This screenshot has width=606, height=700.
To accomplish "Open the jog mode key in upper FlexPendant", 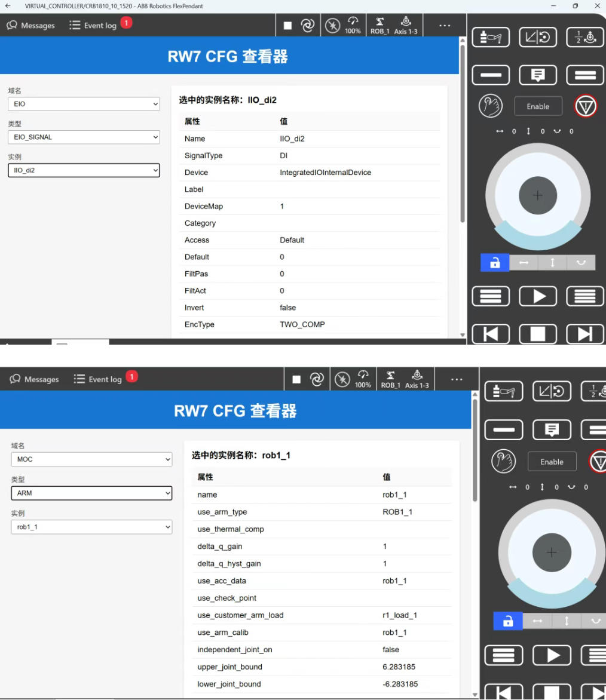I will coord(490,37).
